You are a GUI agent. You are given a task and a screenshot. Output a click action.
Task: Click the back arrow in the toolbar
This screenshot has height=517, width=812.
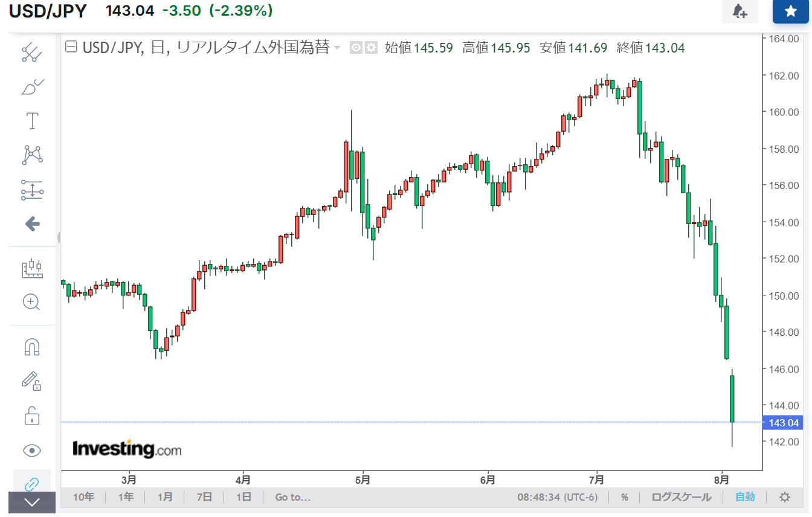pos(32,224)
